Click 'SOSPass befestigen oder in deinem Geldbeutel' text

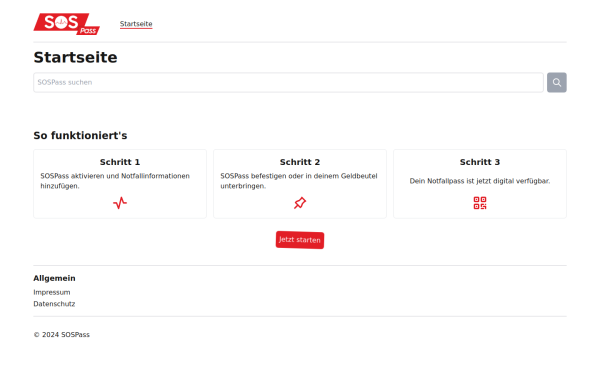pos(299,176)
